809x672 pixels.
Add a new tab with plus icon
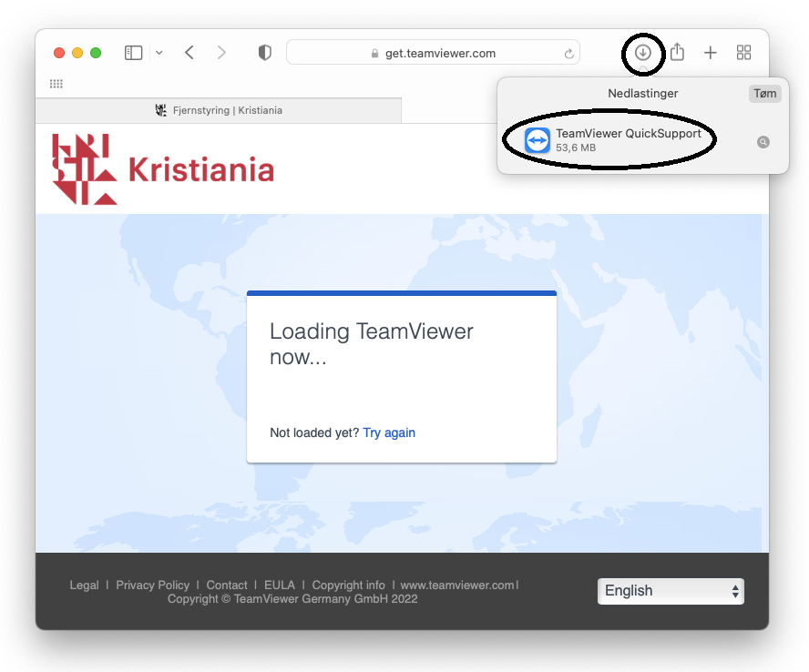pyautogui.click(x=710, y=53)
